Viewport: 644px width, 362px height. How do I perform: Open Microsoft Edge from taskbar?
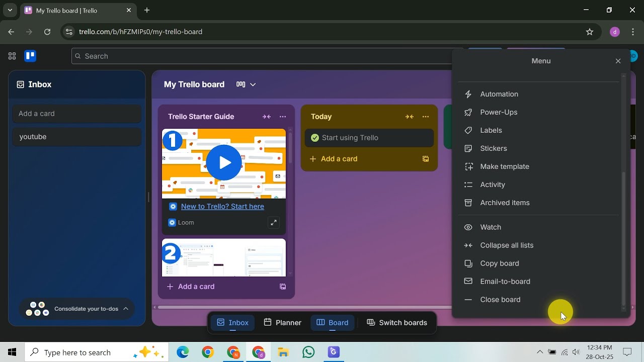pos(183,352)
